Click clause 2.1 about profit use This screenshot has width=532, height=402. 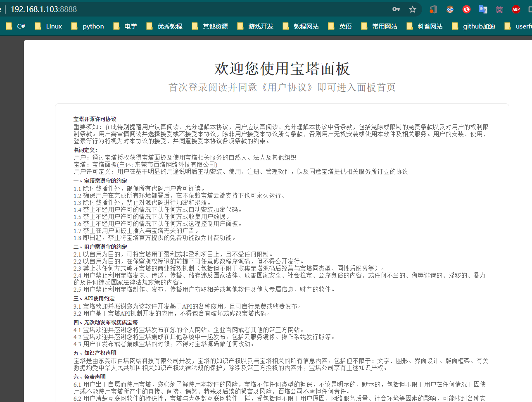click(x=174, y=254)
